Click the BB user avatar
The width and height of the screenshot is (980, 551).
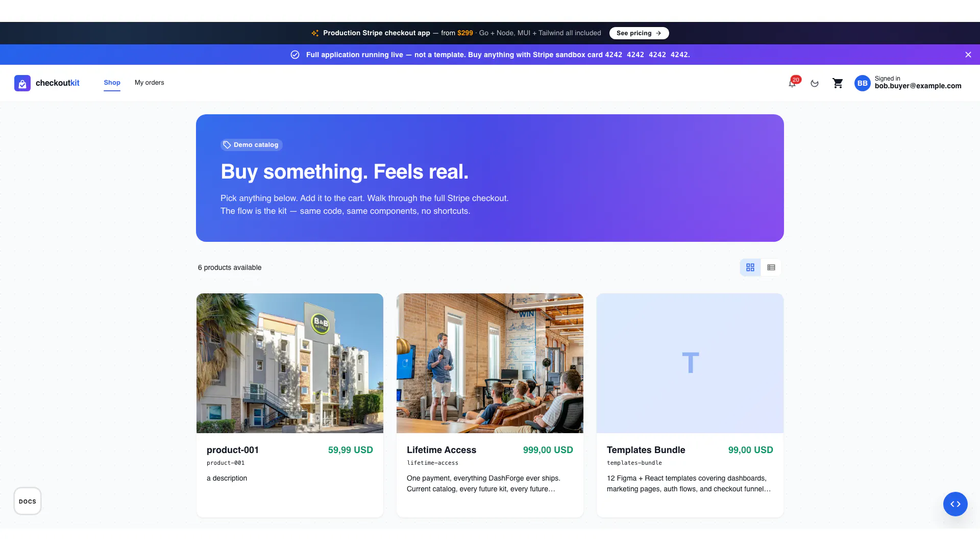[863, 83]
